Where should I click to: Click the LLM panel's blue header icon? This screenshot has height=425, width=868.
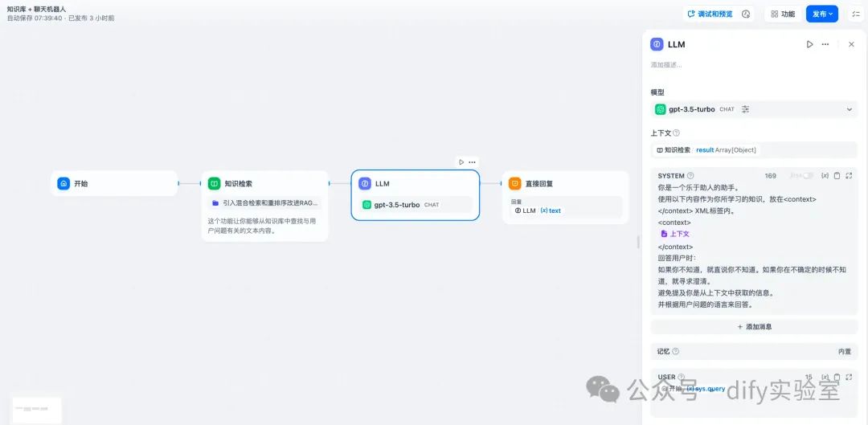[657, 44]
